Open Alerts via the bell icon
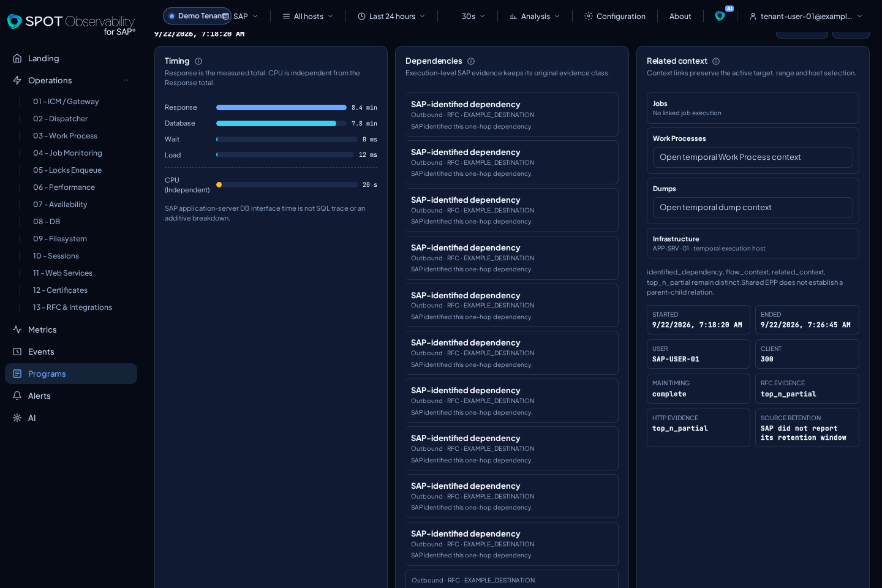This screenshot has width=882, height=588. click(17, 396)
